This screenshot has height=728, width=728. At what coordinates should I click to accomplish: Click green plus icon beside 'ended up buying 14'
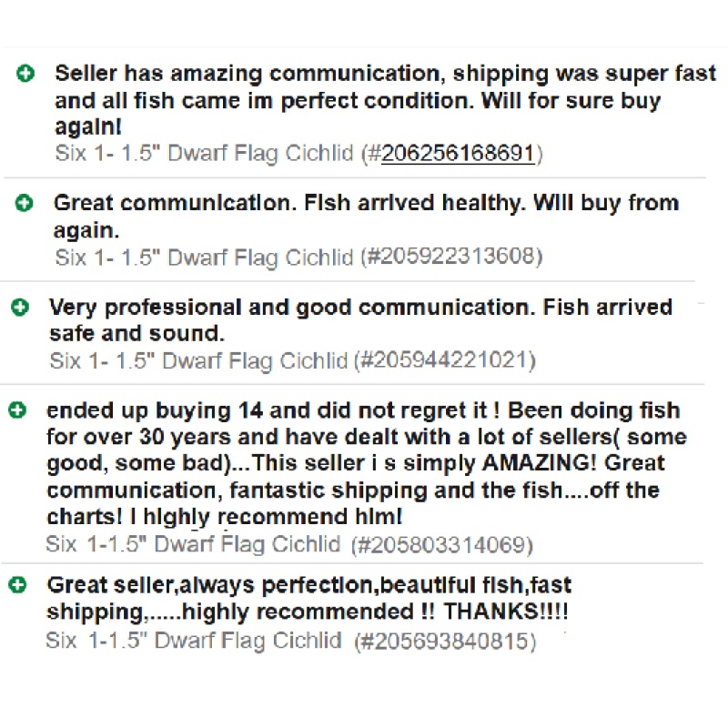[17, 410]
